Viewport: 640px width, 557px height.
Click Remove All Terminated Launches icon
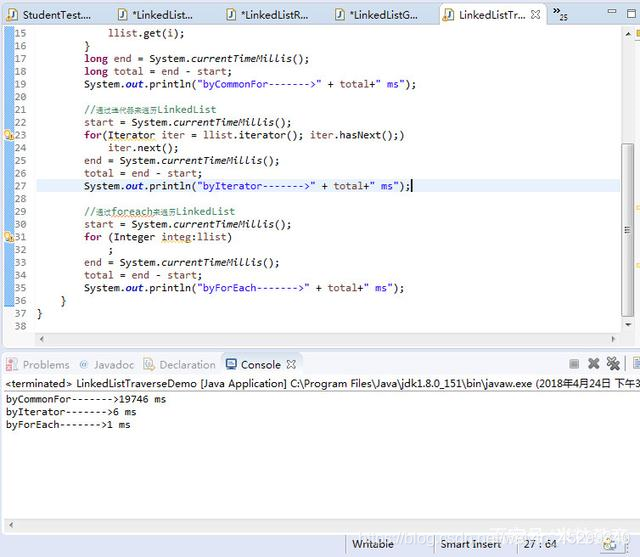(613, 364)
